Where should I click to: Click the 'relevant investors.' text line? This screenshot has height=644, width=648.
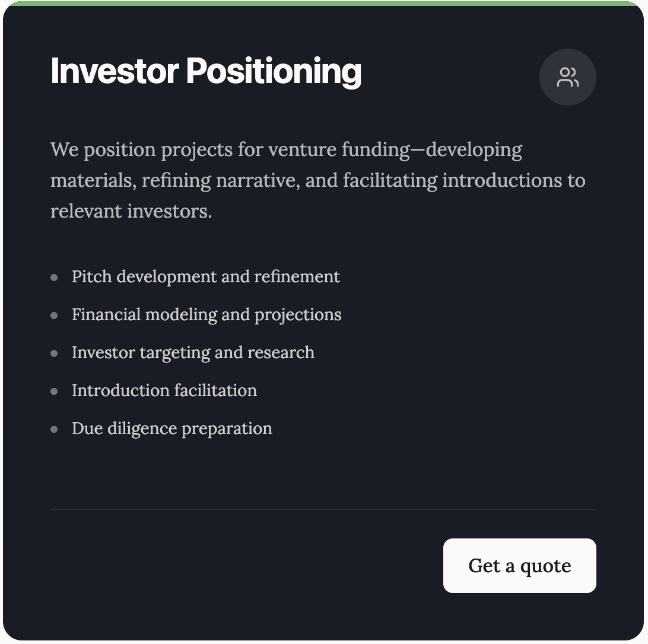point(131,211)
